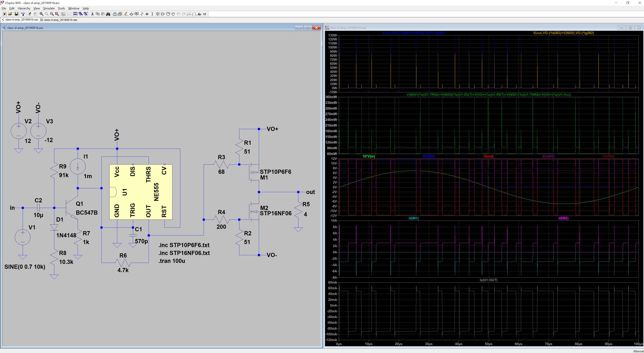Click the SPICE directive '.op' icon

205,14
